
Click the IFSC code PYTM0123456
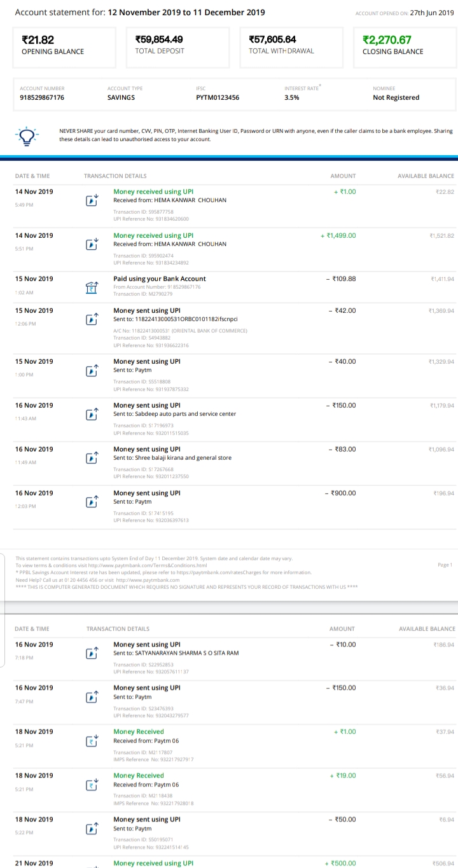click(218, 97)
